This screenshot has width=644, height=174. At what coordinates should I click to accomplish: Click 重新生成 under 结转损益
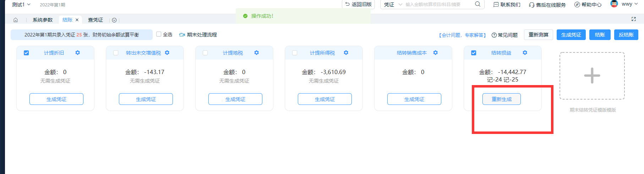pos(502,99)
